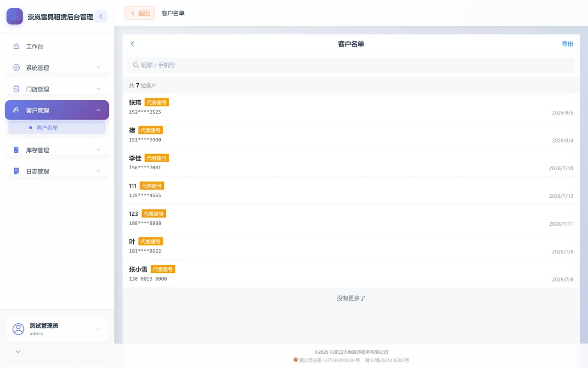The height and width of the screenshot is (368, 588).
Task: Click the 门店管理 store icon
Action: pyautogui.click(x=16, y=89)
